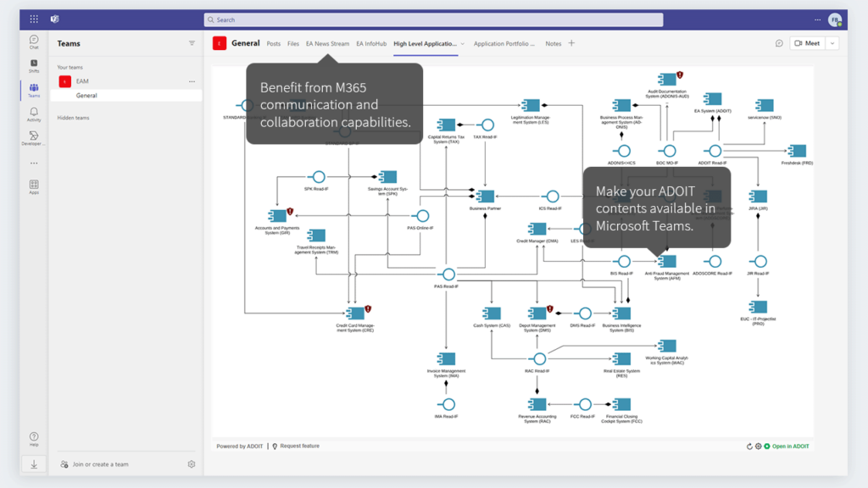The width and height of the screenshot is (868, 488).
Task: Switch to the Posts tab
Action: click(275, 42)
